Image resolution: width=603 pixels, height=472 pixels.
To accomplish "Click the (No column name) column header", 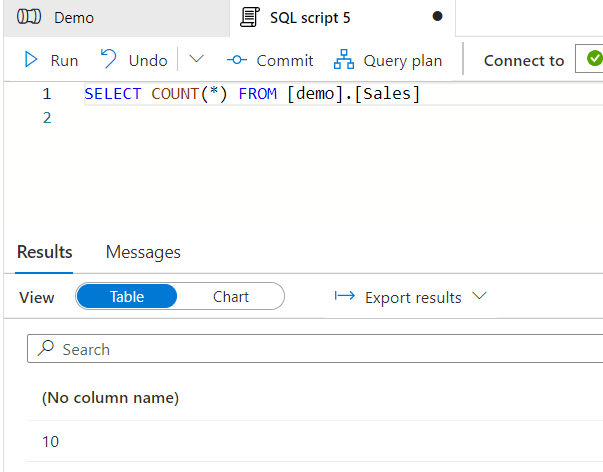I will [x=110, y=398].
